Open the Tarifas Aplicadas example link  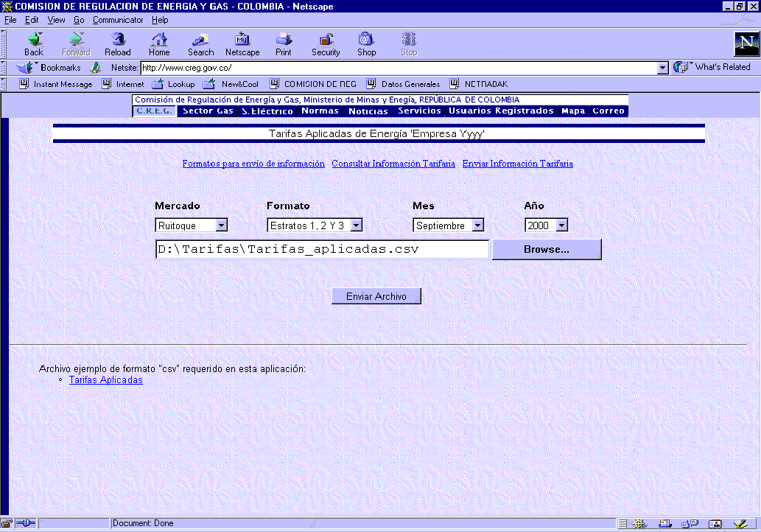pyautogui.click(x=105, y=380)
